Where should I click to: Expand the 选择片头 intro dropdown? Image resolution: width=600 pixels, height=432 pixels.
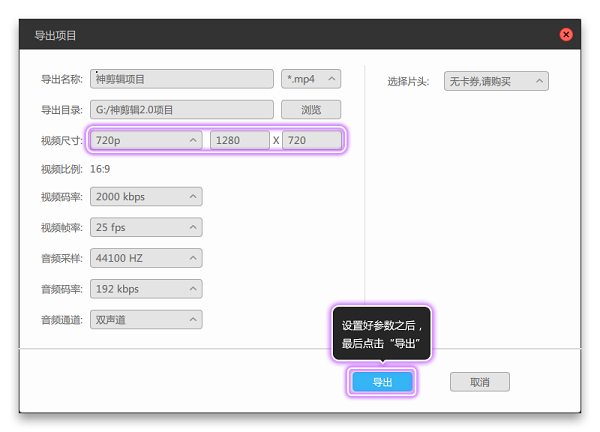[x=496, y=81]
